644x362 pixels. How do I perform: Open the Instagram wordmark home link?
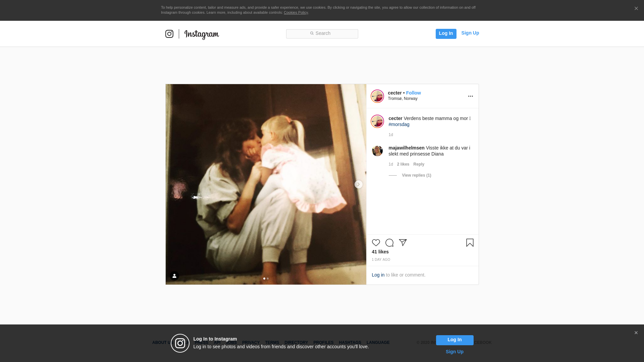(202, 34)
